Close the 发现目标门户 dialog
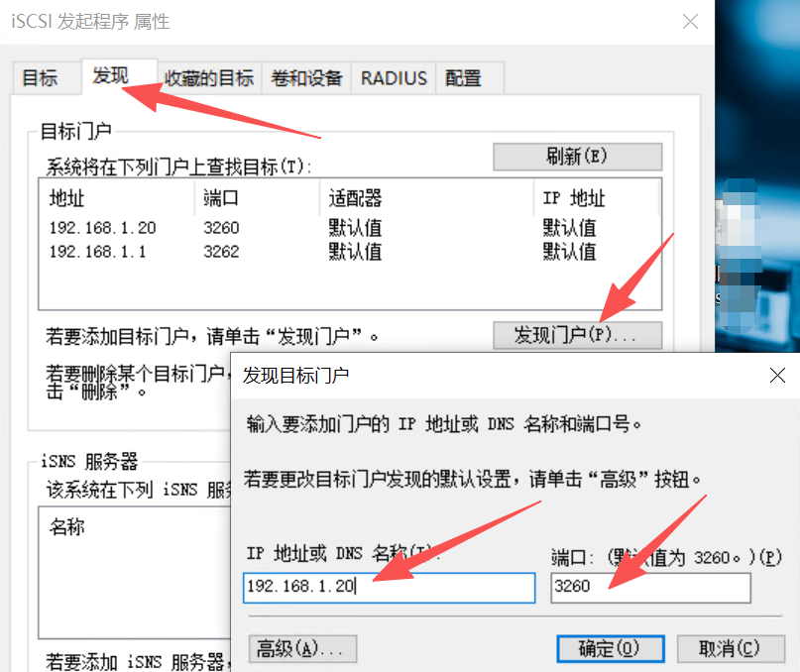The image size is (800, 672). point(777,375)
